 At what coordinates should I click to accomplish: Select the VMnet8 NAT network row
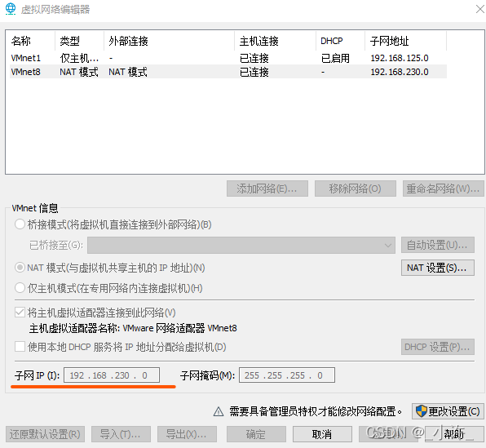[228, 72]
